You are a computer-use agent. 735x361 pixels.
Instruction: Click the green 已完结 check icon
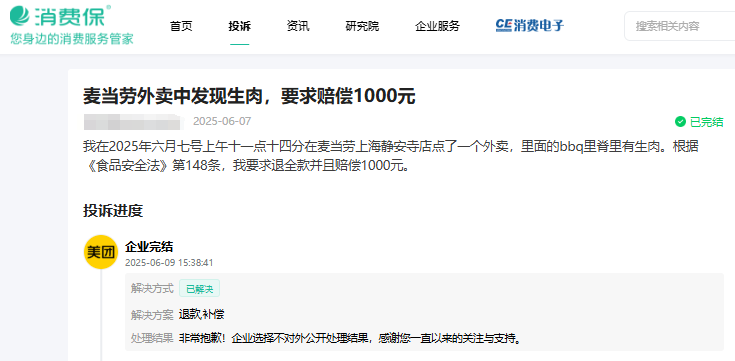[x=680, y=122]
